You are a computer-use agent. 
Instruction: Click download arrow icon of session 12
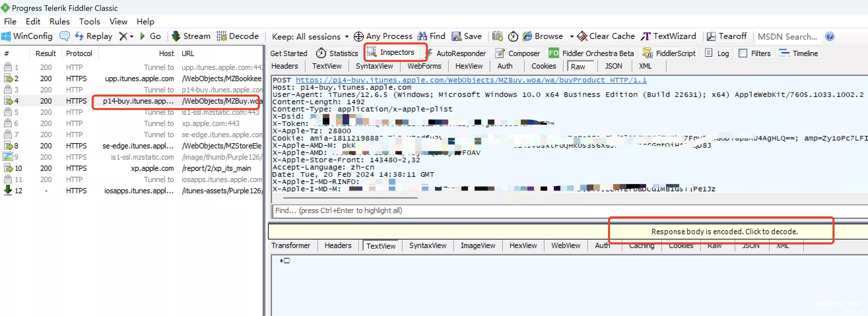(8, 190)
